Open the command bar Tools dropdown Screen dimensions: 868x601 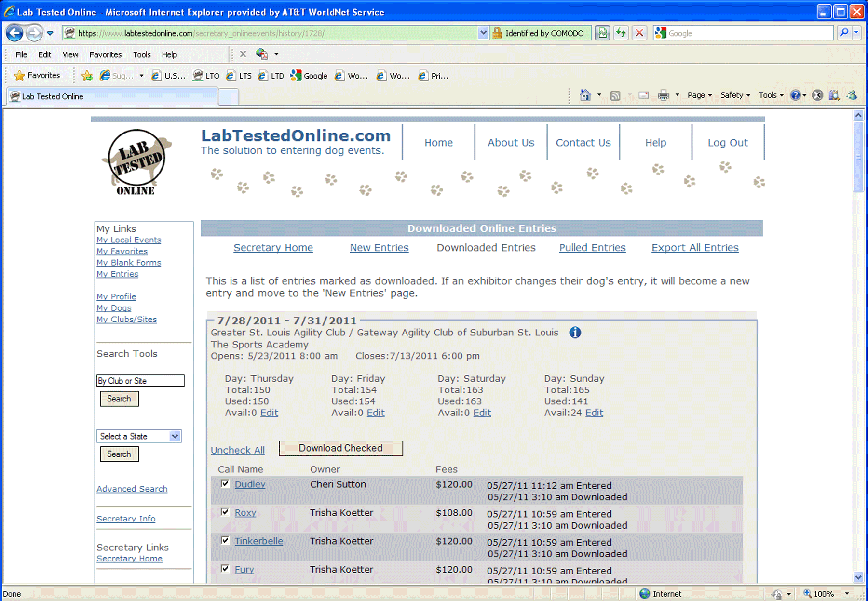pos(771,95)
